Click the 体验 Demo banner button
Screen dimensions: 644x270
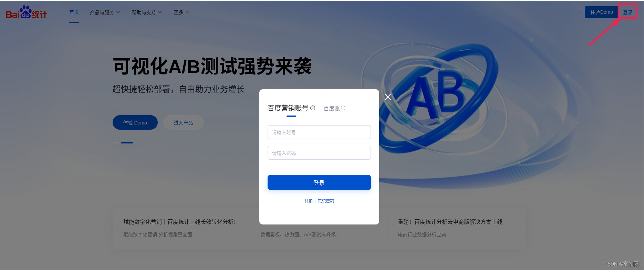[x=135, y=122]
